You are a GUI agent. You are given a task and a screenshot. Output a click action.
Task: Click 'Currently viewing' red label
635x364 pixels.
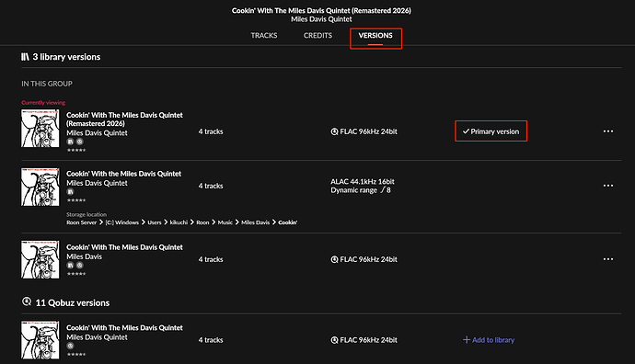pos(43,103)
